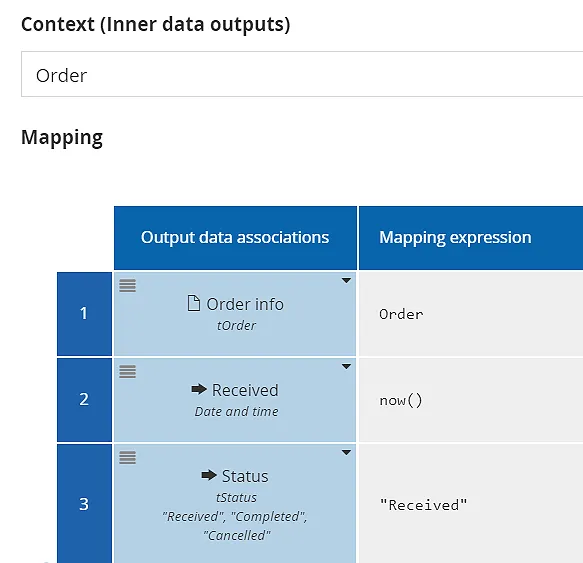Click the drag handle icon in row 1

[x=128, y=286]
